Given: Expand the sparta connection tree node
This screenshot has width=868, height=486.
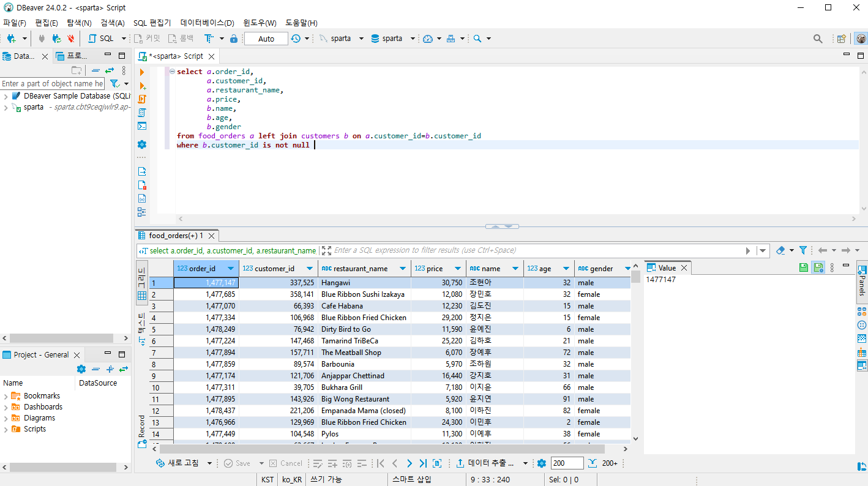Looking at the screenshot, I should pyautogui.click(x=6, y=107).
